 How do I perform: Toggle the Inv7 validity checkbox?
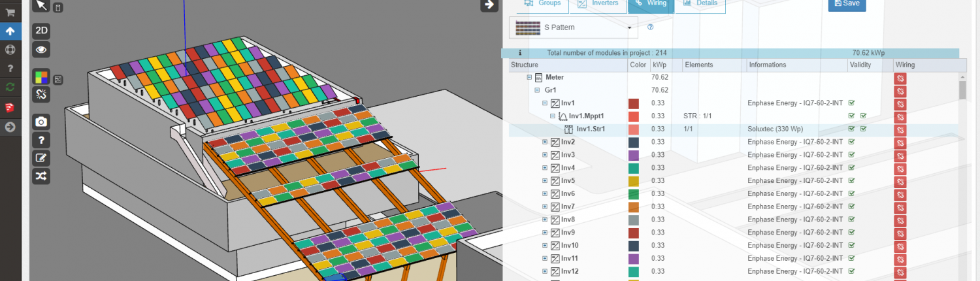pyautogui.click(x=852, y=207)
